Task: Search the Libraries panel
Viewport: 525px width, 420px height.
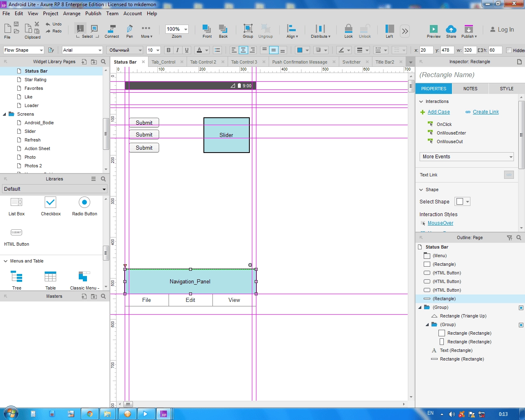Action: [103, 179]
